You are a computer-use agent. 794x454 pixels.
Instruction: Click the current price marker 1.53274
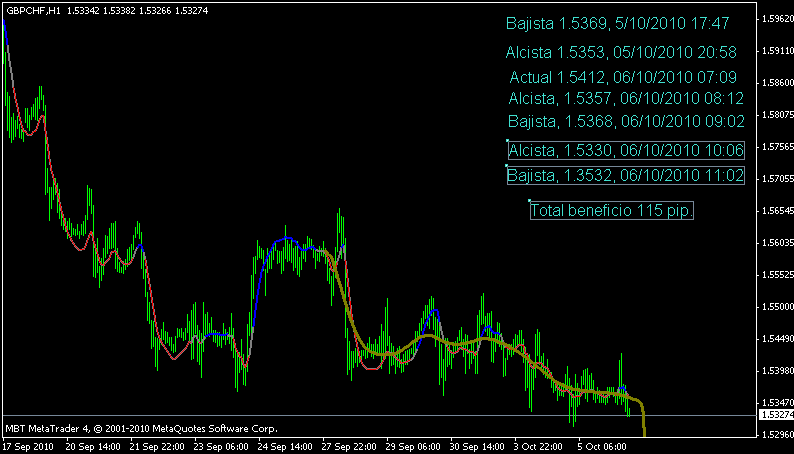pyautogui.click(x=775, y=414)
